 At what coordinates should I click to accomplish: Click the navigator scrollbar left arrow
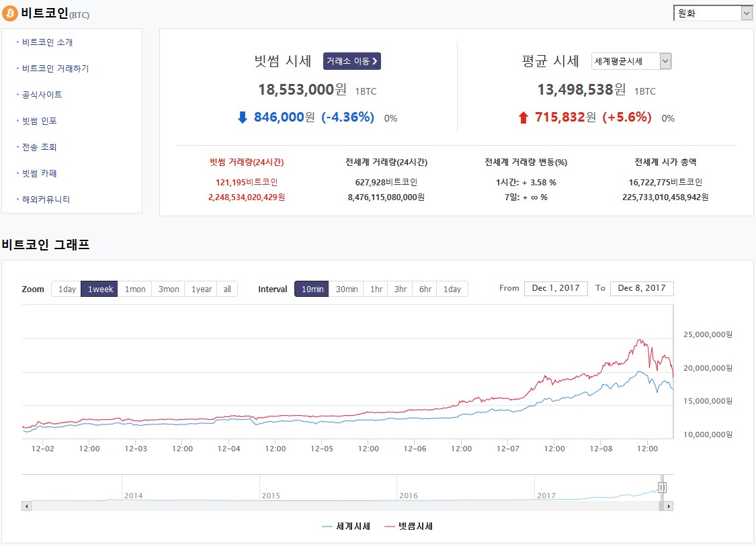(27, 506)
